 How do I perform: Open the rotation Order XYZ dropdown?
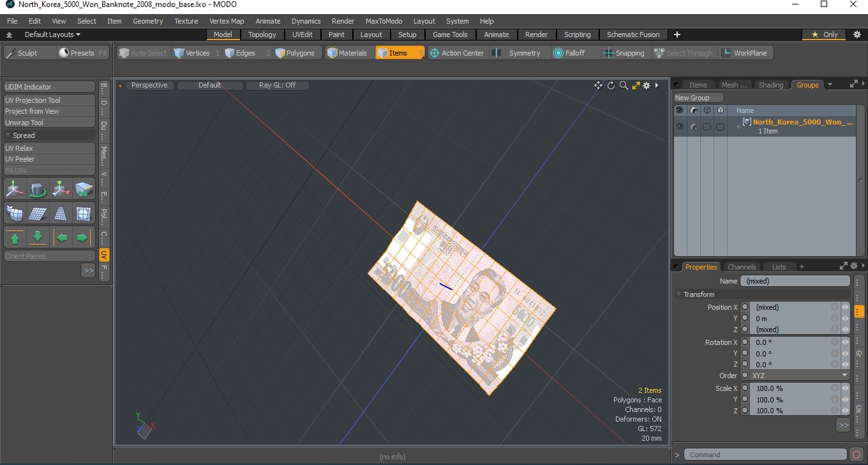tap(799, 376)
